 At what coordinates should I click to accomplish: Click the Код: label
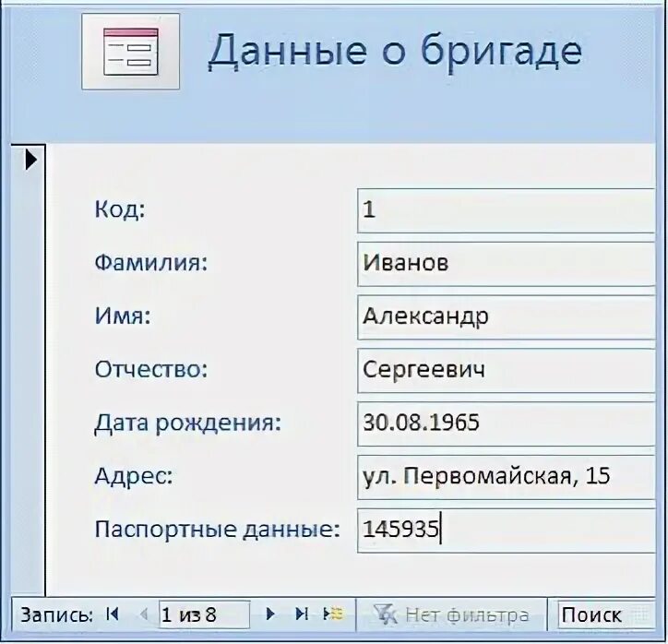point(120,209)
